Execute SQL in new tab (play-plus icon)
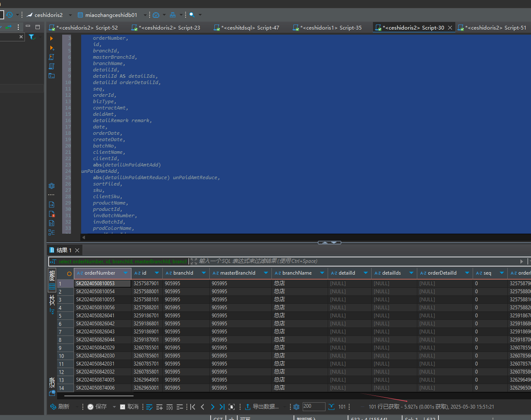The width and height of the screenshot is (531, 420). pyautogui.click(x=52, y=48)
